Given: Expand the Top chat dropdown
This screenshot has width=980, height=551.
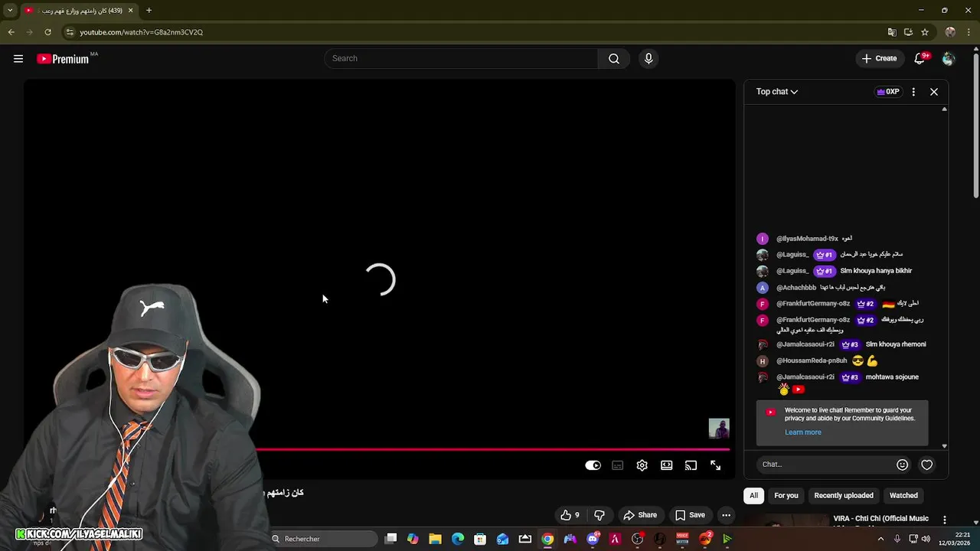Looking at the screenshot, I should click(777, 92).
